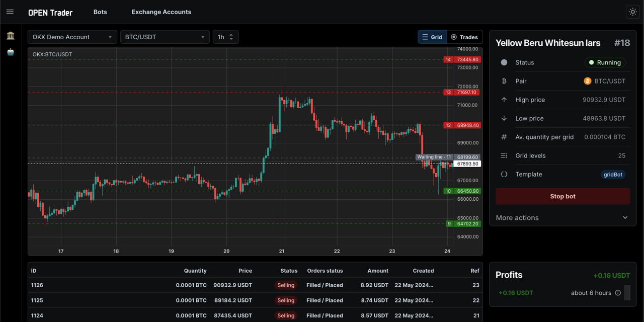Switch chart view to Trades

(x=464, y=37)
